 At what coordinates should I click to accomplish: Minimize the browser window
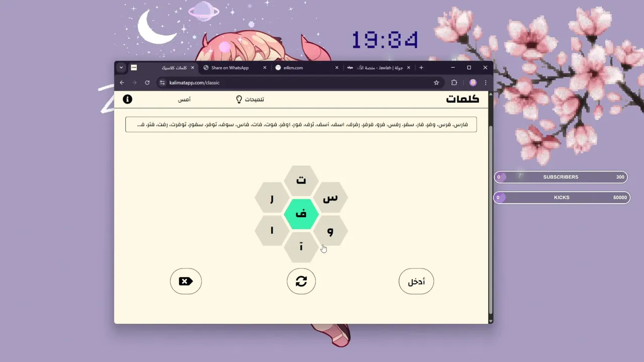(453, 67)
